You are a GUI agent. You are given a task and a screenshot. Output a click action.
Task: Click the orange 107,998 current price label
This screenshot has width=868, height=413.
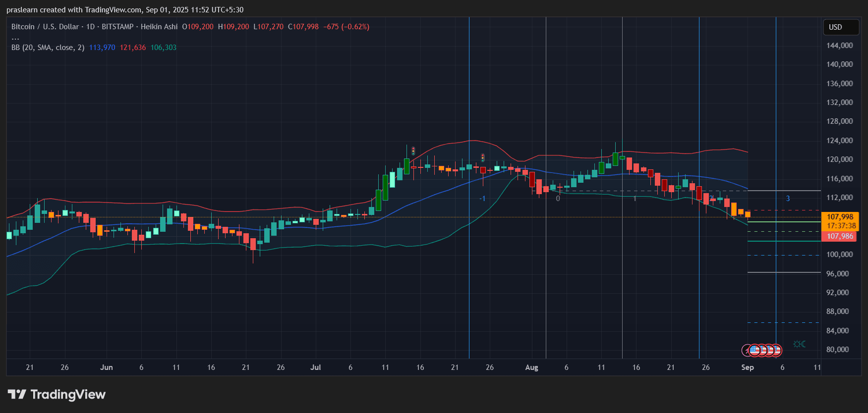click(840, 217)
